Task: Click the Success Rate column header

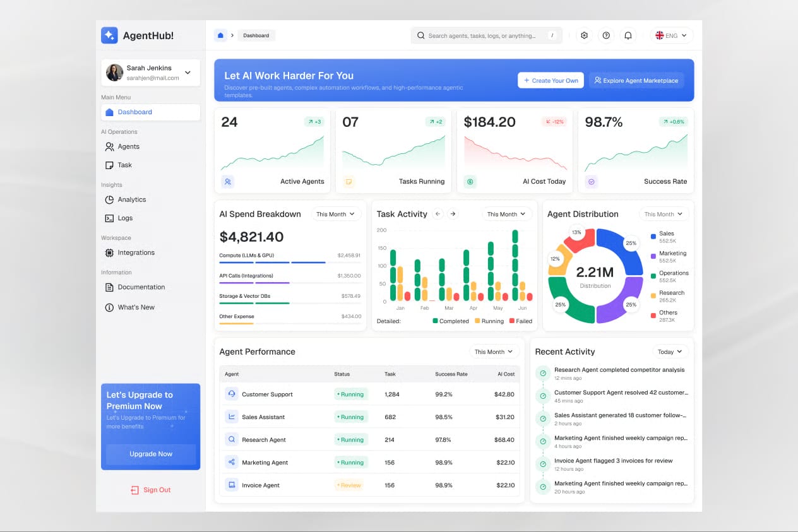Action: tap(451, 374)
